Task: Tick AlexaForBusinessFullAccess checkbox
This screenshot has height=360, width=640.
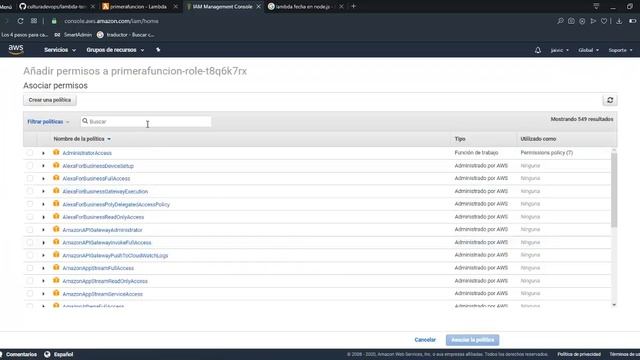Action: [30, 178]
